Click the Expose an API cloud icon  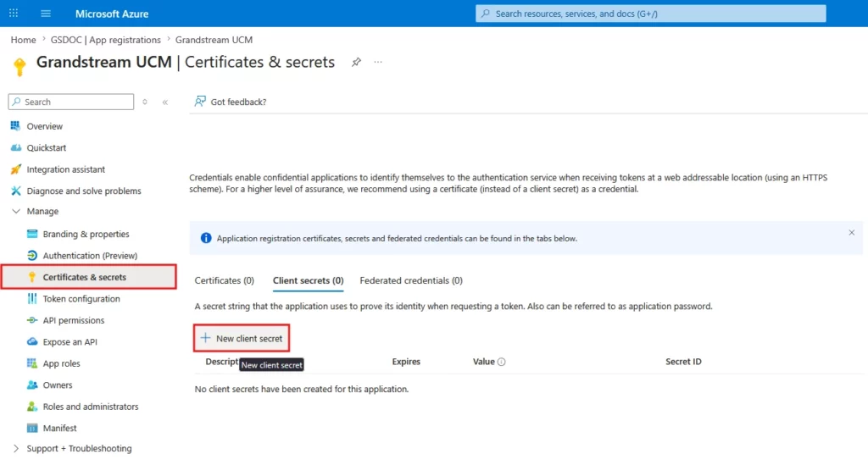coord(32,341)
